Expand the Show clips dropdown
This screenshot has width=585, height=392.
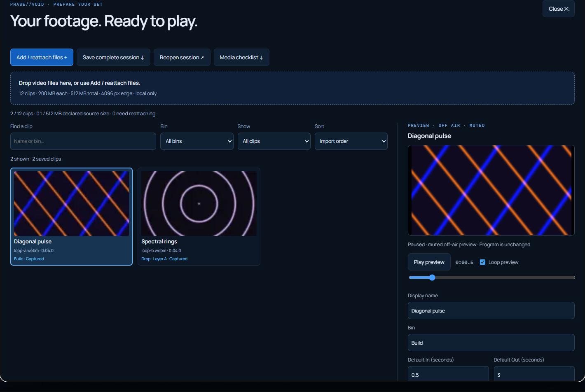coord(274,141)
